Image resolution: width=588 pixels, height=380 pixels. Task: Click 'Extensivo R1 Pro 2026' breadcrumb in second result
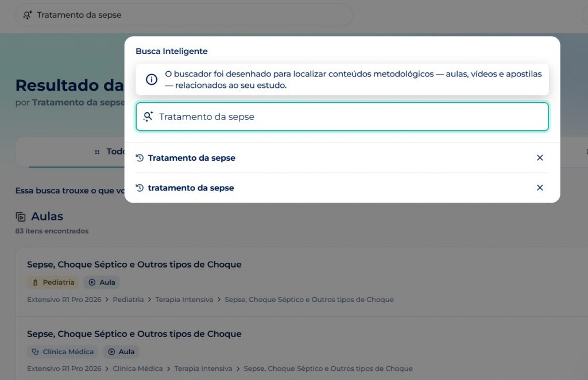click(x=64, y=369)
